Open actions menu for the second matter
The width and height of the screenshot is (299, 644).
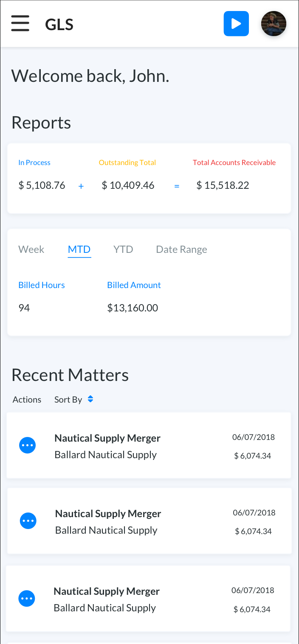[x=28, y=521]
